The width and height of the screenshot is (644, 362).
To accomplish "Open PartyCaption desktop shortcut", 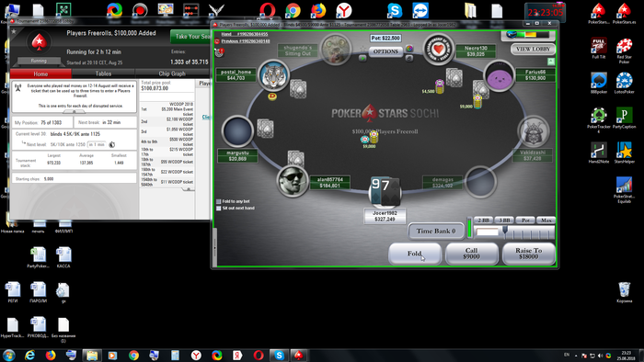I will coord(624,119).
